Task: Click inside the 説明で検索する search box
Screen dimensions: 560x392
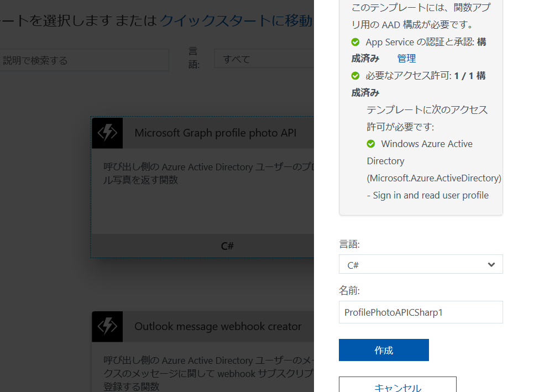Action: pyautogui.click(x=83, y=60)
